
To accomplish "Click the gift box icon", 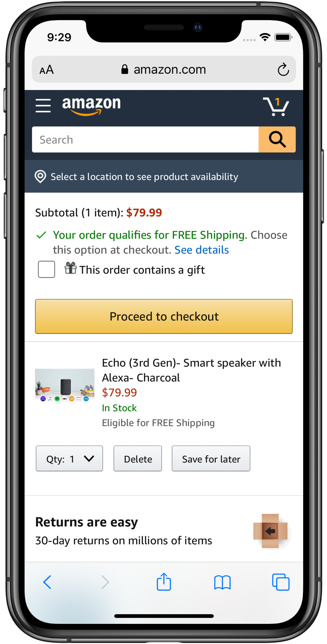I will point(70,268).
